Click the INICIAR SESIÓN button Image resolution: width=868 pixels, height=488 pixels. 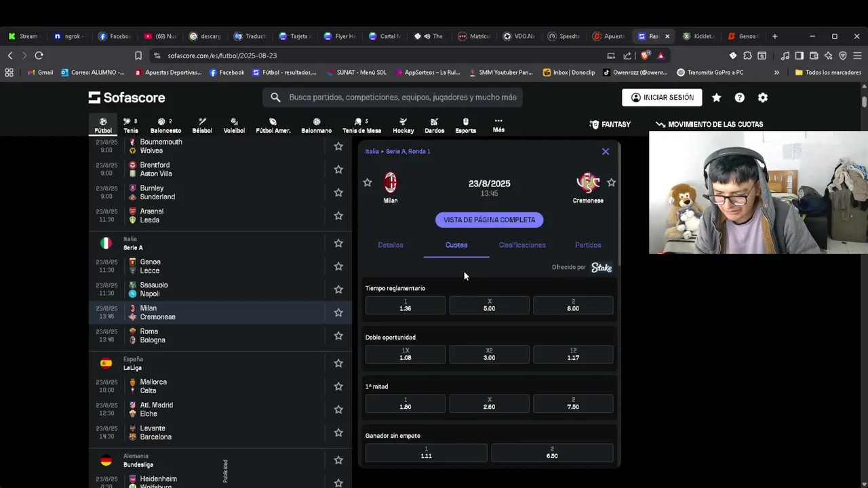662,98
